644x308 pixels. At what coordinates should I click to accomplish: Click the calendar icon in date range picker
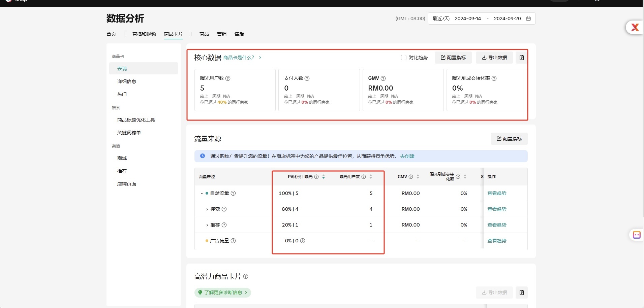[528, 19]
